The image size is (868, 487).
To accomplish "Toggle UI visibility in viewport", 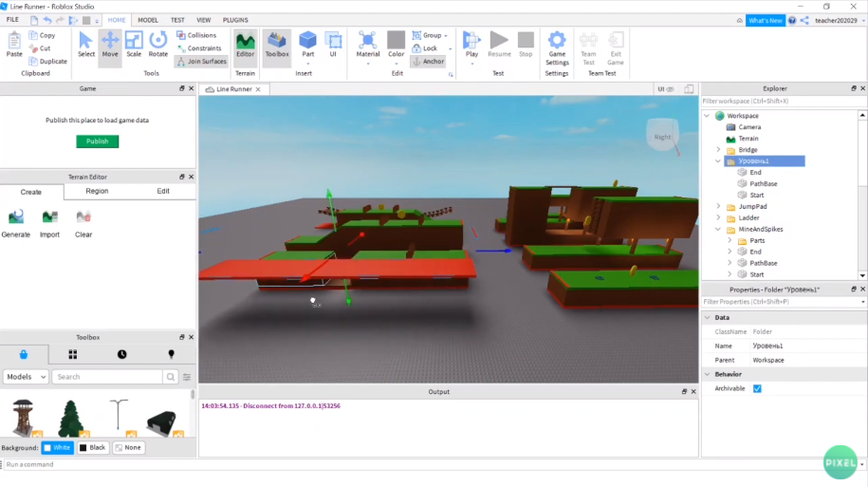I will pyautogui.click(x=665, y=89).
